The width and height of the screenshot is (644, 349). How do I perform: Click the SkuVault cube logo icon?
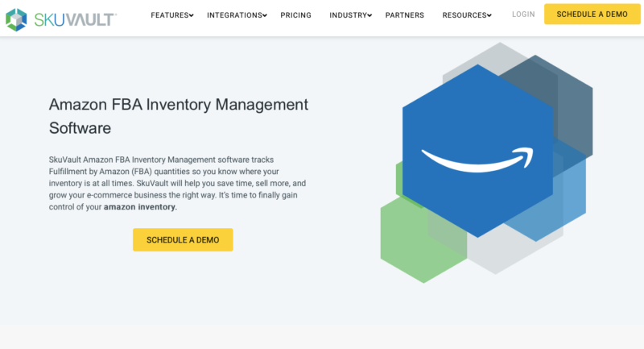click(x=16, y=19)
